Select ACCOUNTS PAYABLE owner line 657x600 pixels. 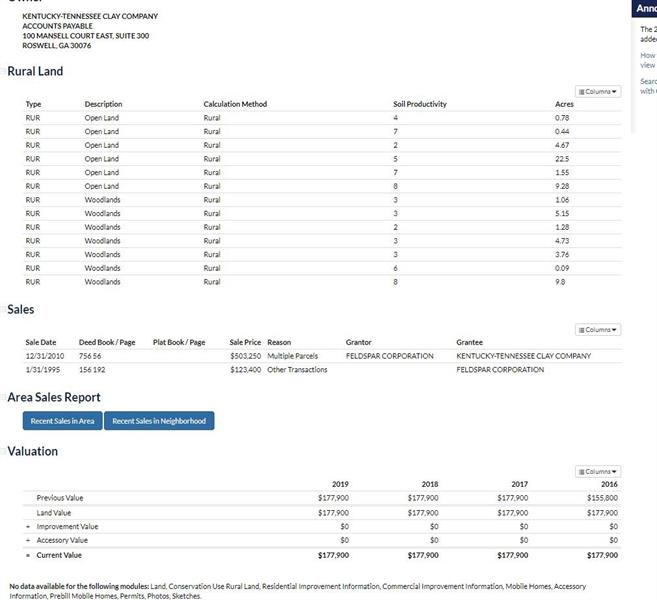pyautogui.click(x=57, y=26)
